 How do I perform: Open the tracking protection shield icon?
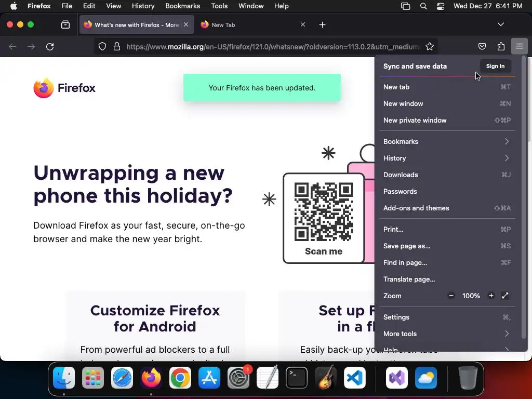[x=102, y=46]
